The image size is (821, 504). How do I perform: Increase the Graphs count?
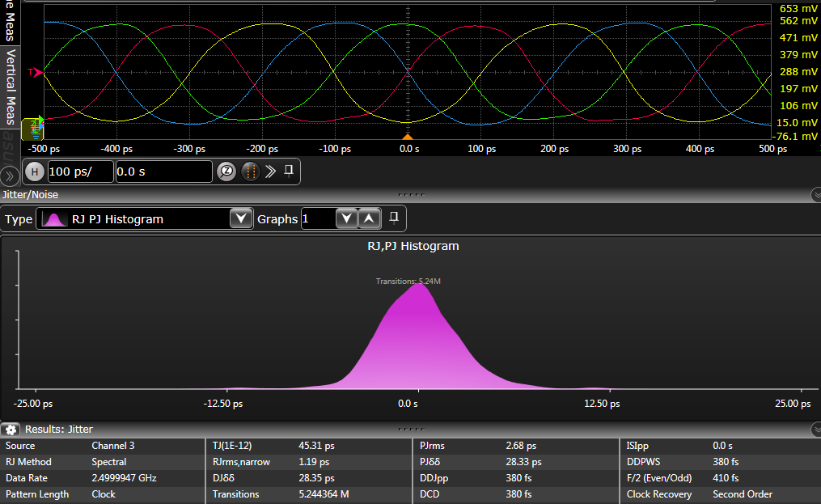pyautogui.click(x=368, y=219)
